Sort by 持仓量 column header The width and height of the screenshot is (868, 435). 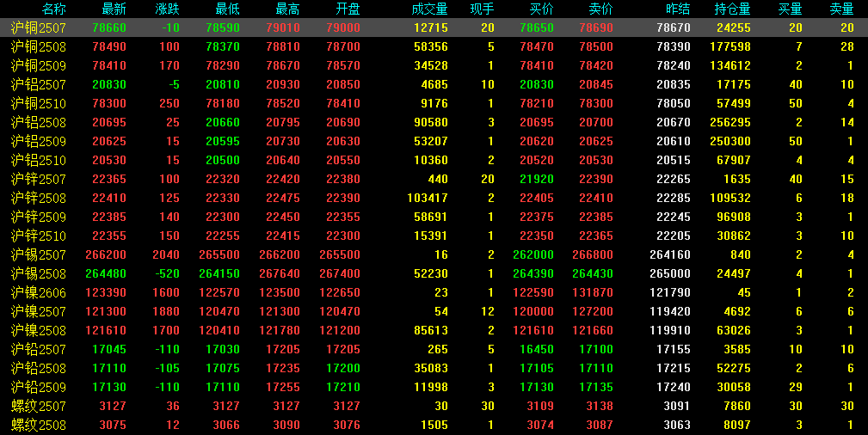tap(732, 9)
